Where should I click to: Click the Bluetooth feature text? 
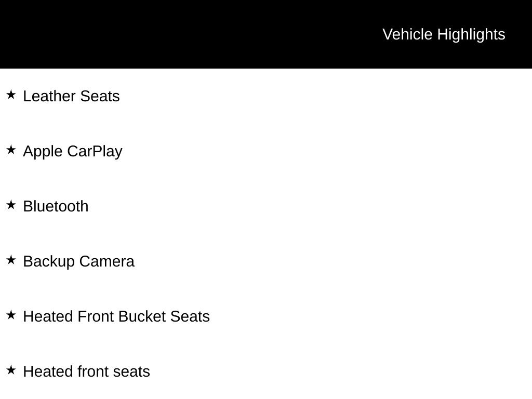click(56, 206)
